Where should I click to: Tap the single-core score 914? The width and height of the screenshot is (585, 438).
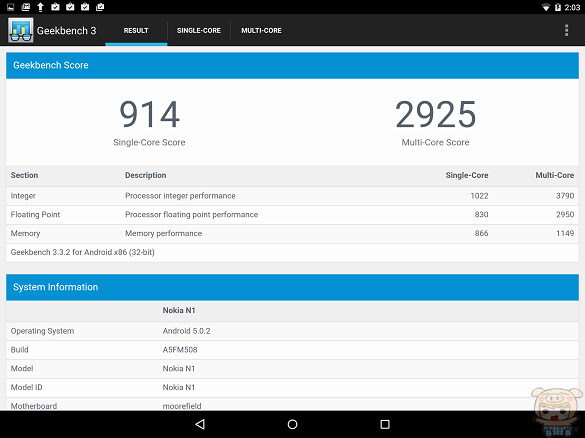coord(149,114)
